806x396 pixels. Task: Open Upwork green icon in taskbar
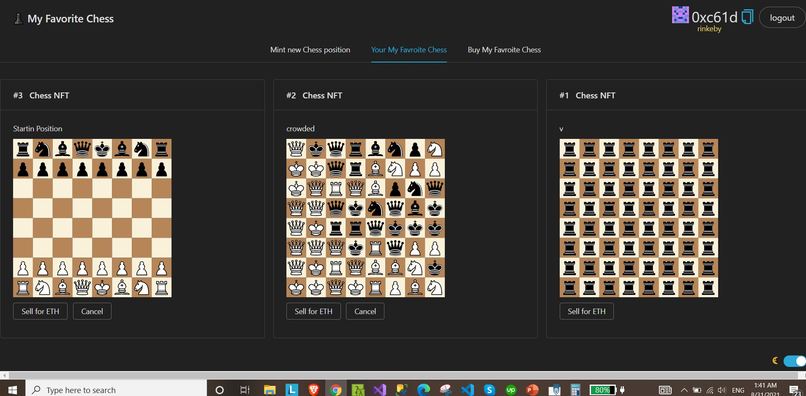(511, 390)
